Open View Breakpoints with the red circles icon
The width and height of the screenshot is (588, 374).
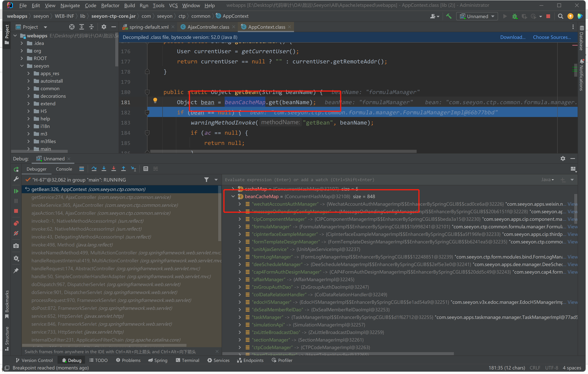(16, 223)
